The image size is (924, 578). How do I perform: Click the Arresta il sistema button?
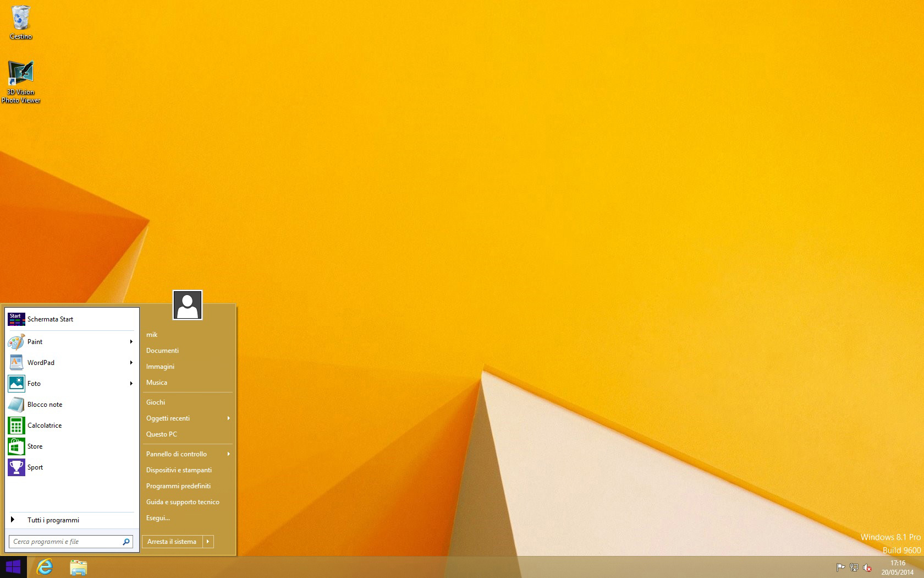172,542
